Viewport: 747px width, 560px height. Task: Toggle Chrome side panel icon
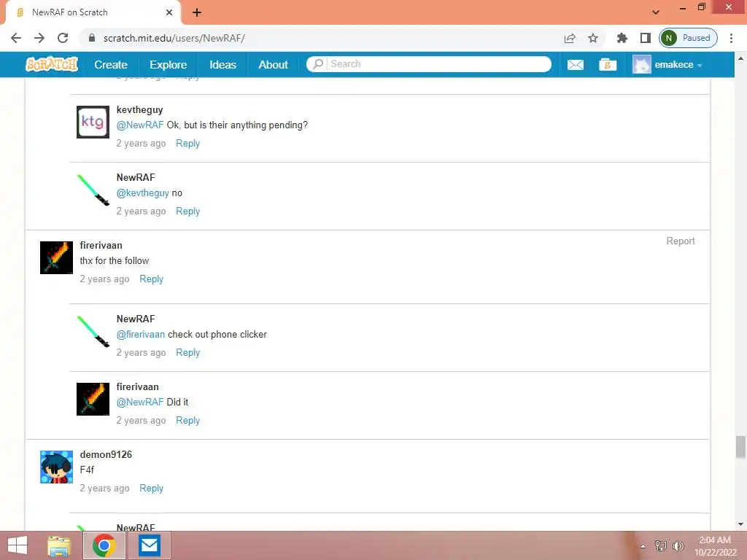(645, 38)
